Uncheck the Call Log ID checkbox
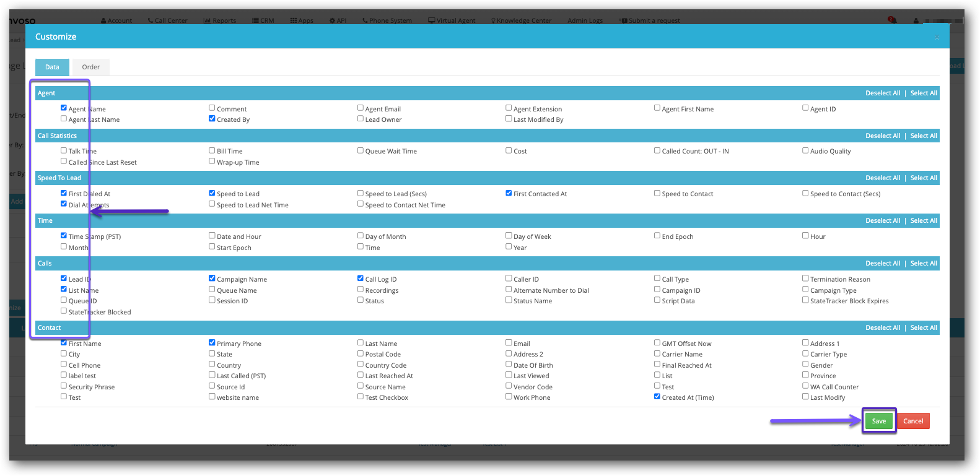This screenshot has height=476, width=980. point(361,278)
